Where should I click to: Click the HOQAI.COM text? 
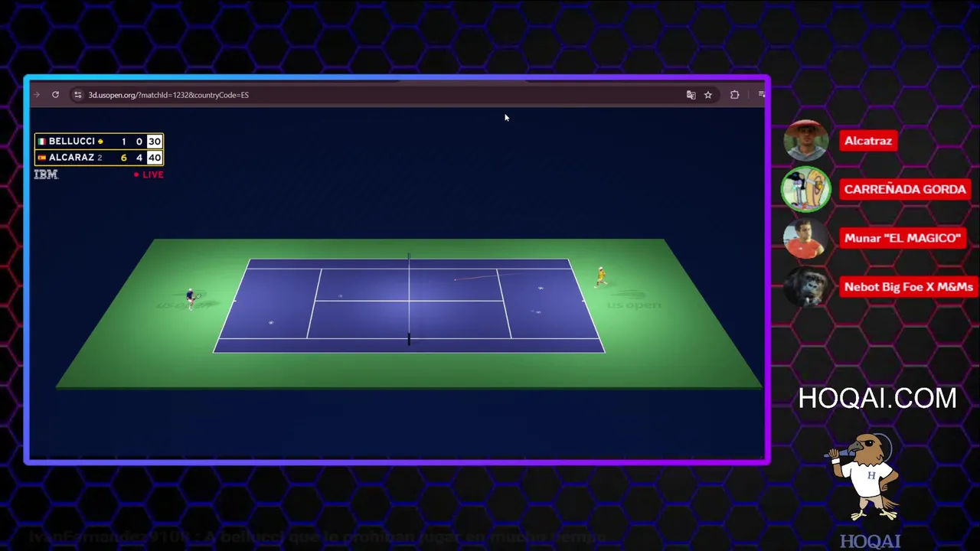(877, 398)
